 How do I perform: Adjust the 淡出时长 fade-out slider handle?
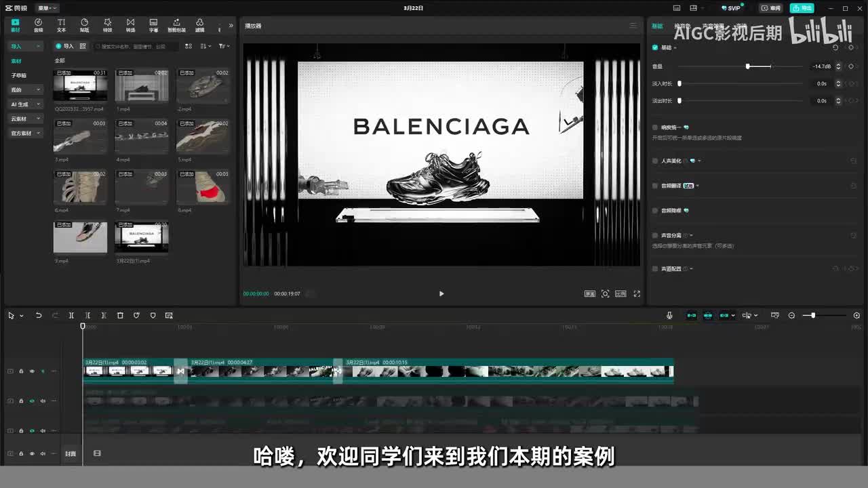(x=679, y=100)
